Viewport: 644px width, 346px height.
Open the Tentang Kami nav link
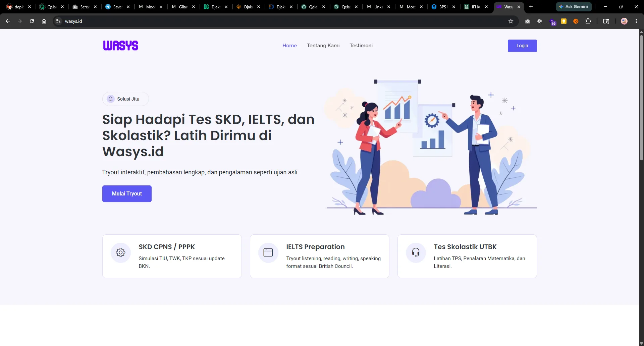coord(323,46)
